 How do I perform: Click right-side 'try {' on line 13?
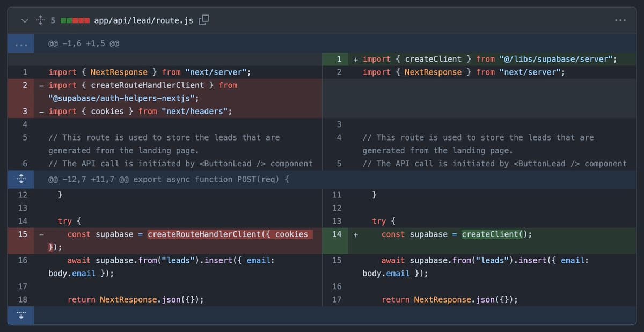pyautogui.click(x=384, y=221)
